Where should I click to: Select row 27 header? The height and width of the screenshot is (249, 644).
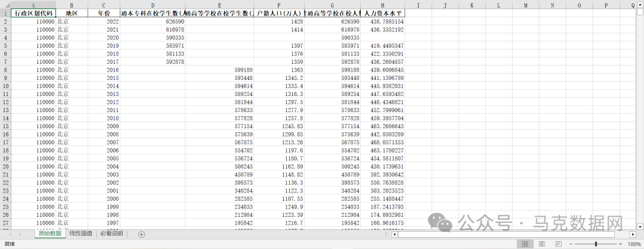pyautogui.click(x=5, y=222)
